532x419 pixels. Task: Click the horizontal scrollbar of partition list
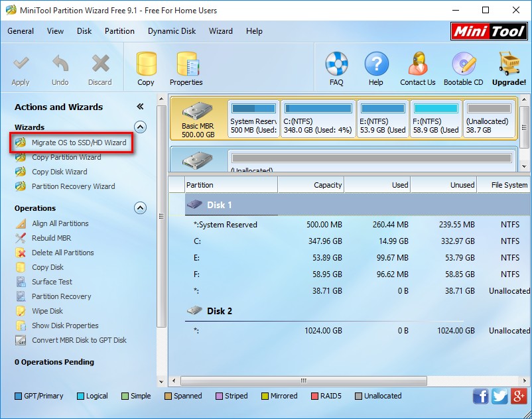click(304, 381)
